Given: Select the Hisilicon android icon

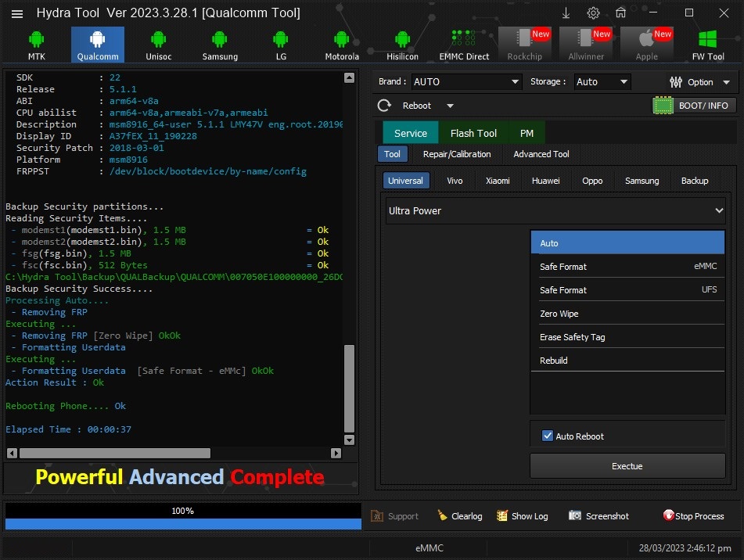Looking at the screenshot, I should point(402,39).
